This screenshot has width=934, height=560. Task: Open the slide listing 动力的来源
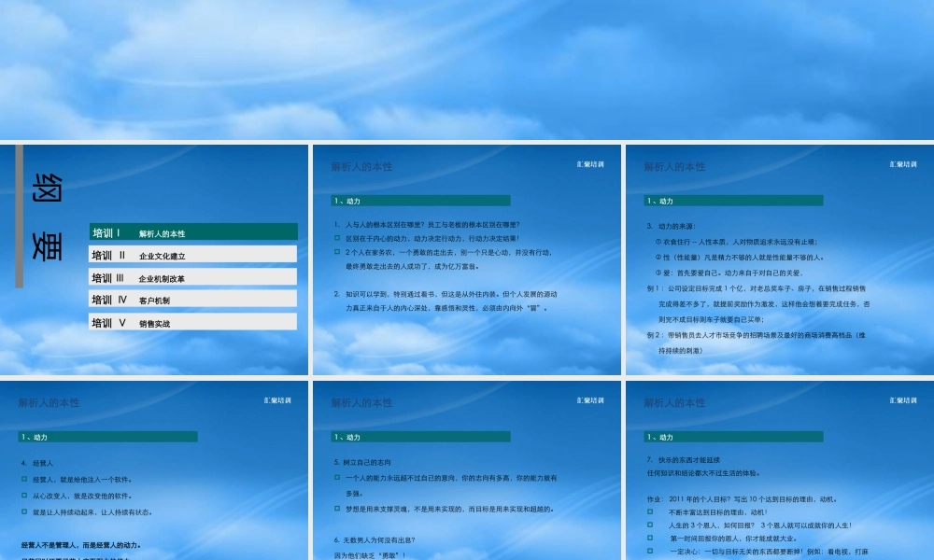point(780,259)
